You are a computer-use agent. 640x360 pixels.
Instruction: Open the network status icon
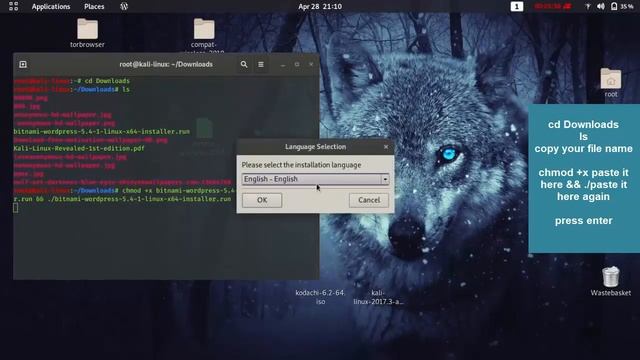pyautogui.click(x=587, y=7)
